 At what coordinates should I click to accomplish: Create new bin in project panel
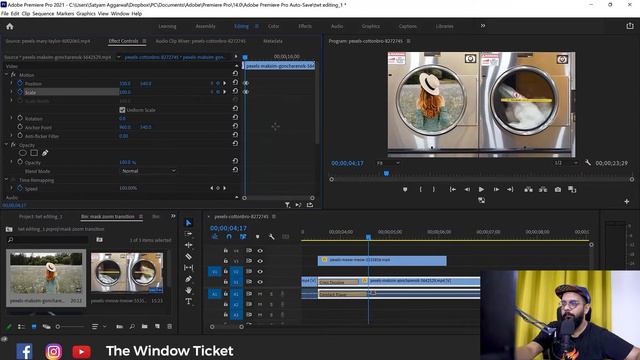point(144,327)
